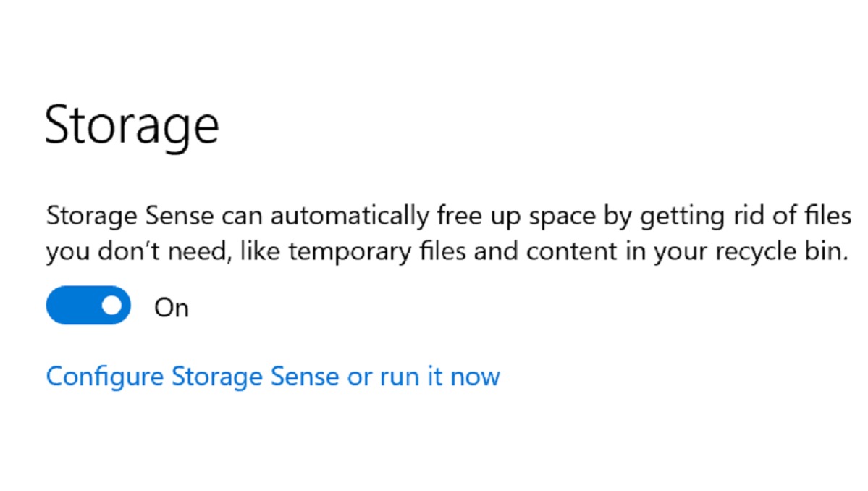Click the phrase "getting rid of files"
This screenshot has width=868, height=491.
point(746,216)
